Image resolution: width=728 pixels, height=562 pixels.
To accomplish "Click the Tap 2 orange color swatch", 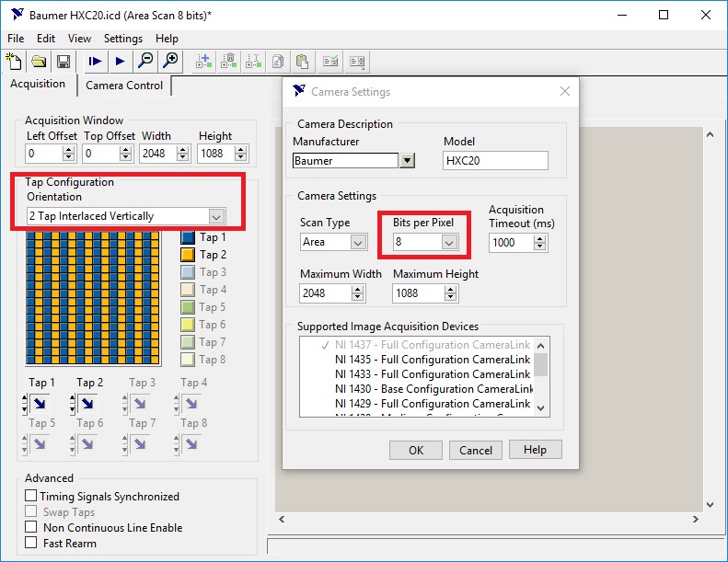I will pos(189,255).
